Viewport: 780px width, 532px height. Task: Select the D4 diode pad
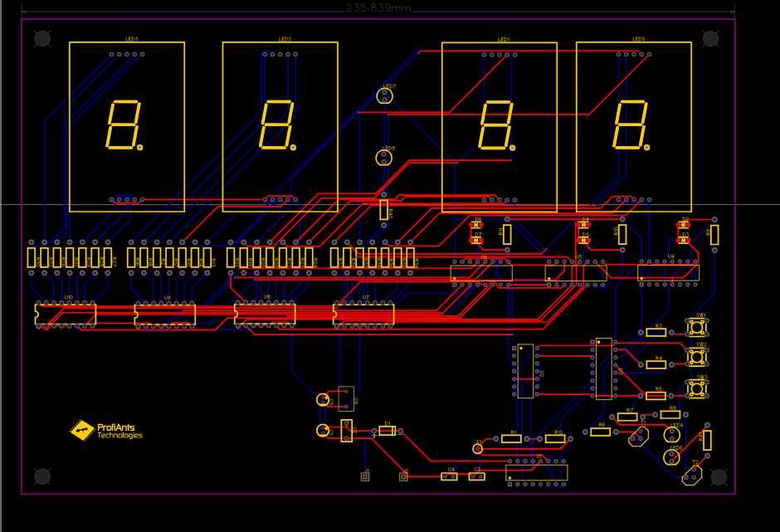tap(583, 226)
